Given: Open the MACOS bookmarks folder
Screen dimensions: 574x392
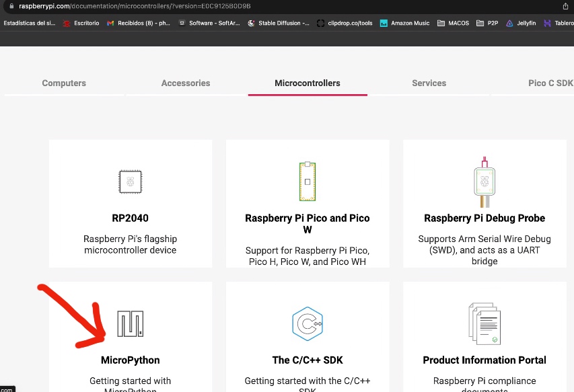Looking at the screenshot, I should click(453, 23).
